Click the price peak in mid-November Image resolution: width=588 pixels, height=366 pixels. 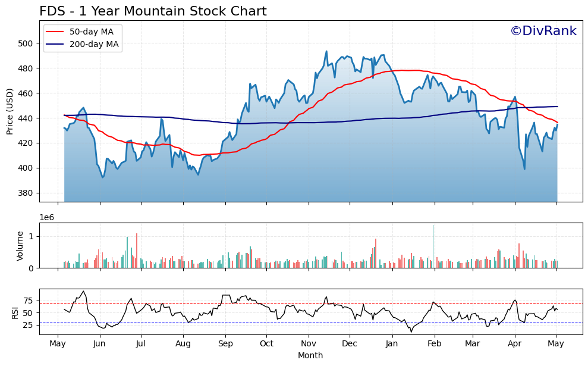[326, 51]
